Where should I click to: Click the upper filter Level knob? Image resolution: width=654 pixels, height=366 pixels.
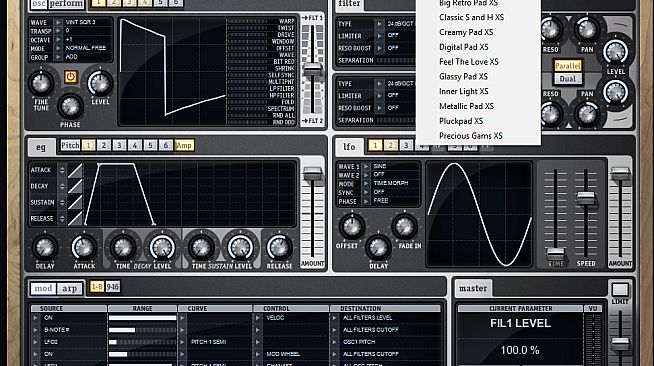pyautogui.click(x=616, y=52)
